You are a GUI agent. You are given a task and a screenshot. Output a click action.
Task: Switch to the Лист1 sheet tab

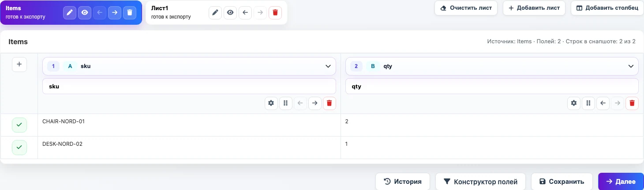tap(171, 12)
